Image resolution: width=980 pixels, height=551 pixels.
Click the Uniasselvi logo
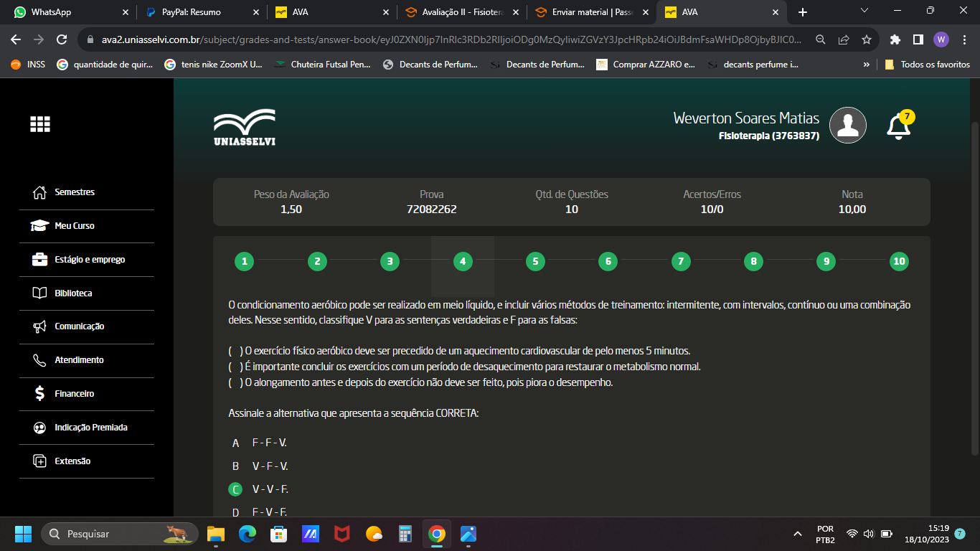pos(244,127)
